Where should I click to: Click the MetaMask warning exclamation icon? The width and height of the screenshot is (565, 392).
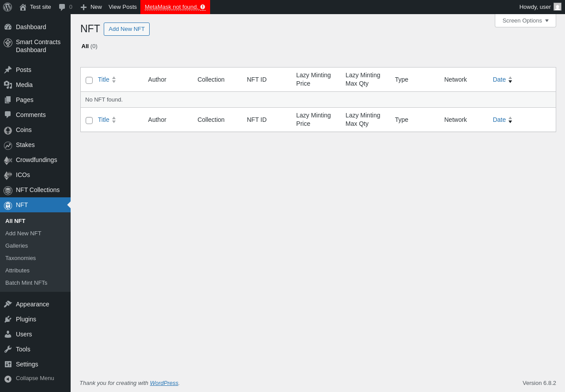click(203, 7)
